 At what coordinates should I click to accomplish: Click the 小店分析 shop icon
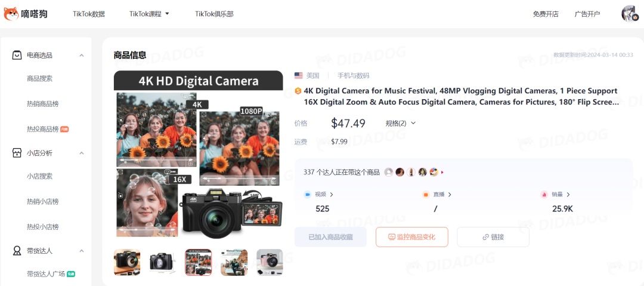pos(17,153)
